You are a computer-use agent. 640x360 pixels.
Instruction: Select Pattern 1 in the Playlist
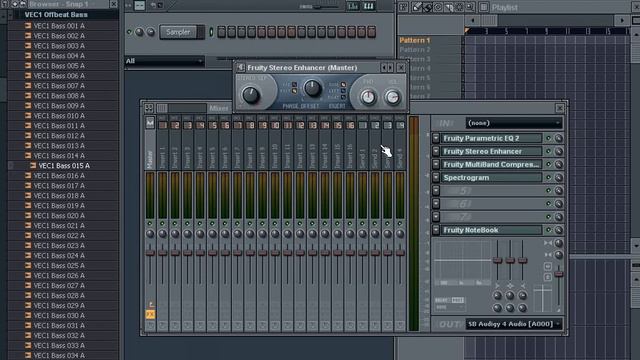click(414, 40)
